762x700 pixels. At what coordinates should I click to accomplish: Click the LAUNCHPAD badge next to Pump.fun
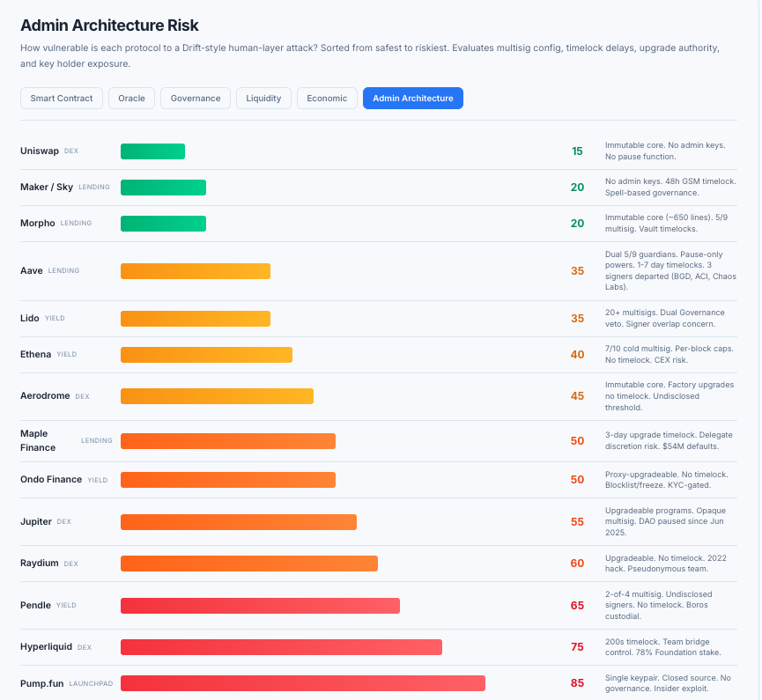(92, 682)
